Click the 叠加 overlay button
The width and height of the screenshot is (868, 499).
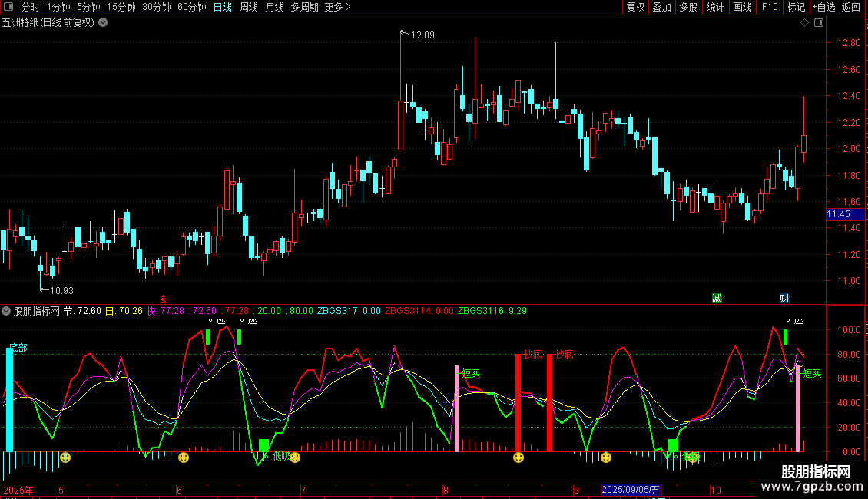[661, 7]
